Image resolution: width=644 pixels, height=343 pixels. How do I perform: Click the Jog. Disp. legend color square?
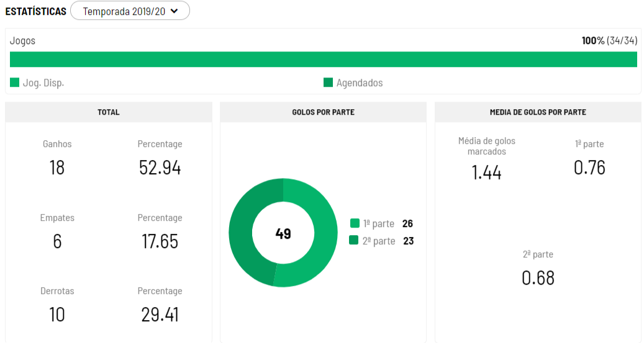(x=14, y=82)
